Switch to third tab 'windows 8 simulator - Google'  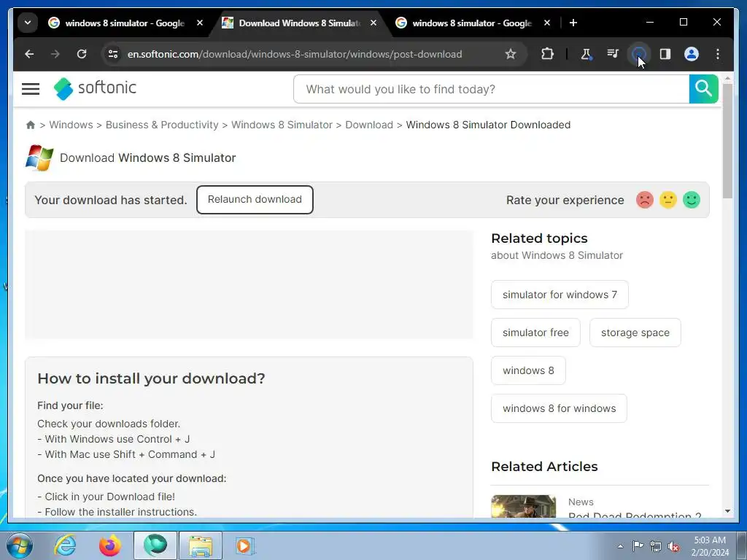(x=463, y=23)
